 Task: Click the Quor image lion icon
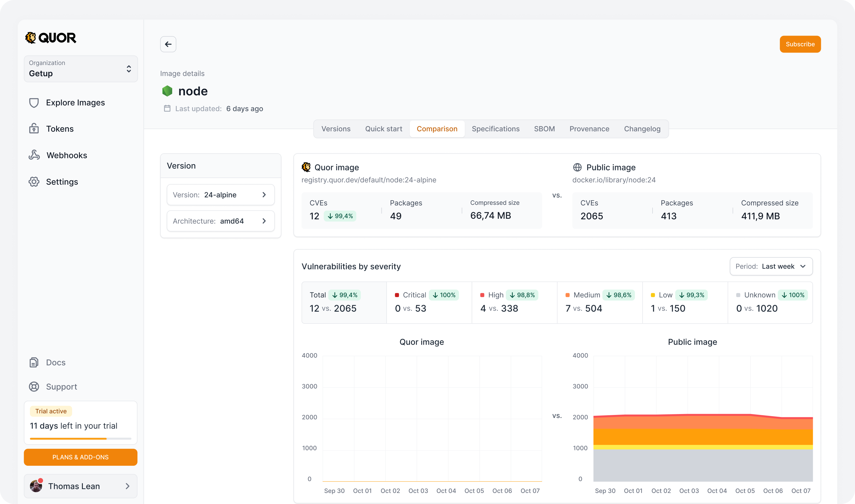[306, 167]
